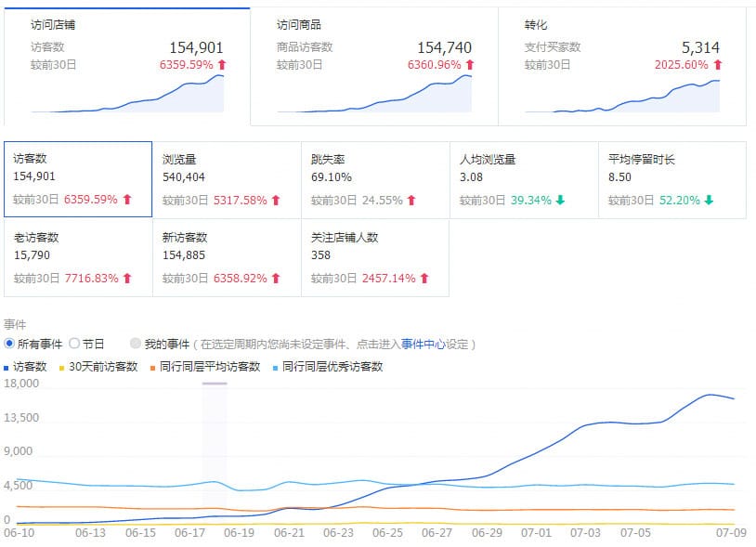This screenshot has height=547, width=756.
Task: Open the 转化 tab
Action: click(621, 66)
